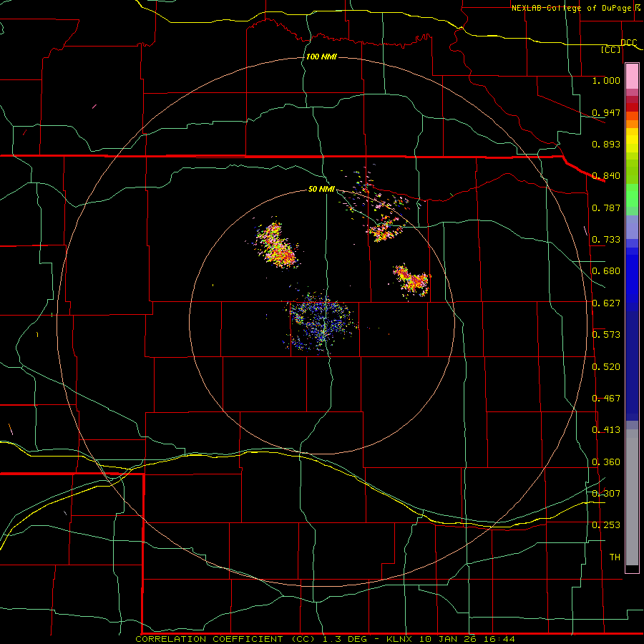Select the 0.573 scale value
This screenshot has width=644, height=644.
[x=606, y=334]
